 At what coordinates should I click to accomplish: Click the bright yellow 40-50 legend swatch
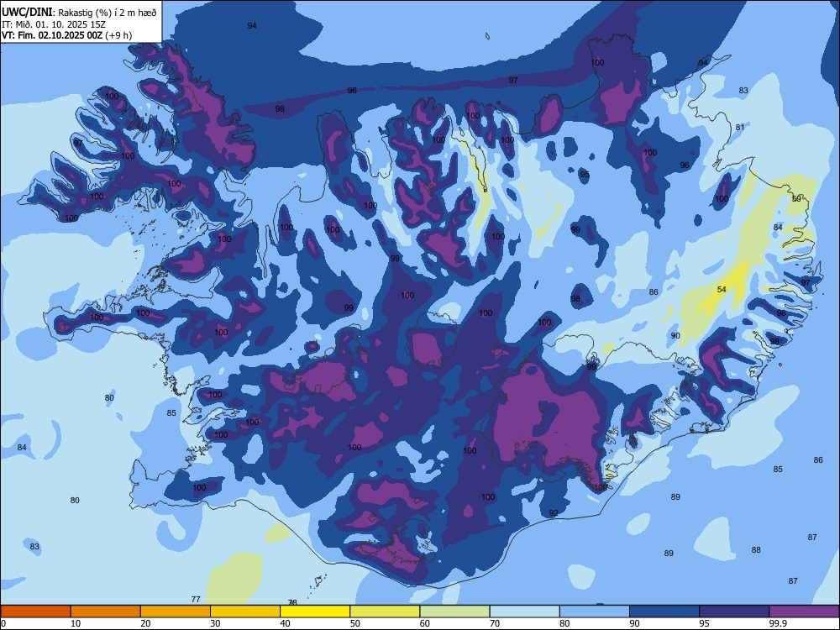(x=315, y=612)
